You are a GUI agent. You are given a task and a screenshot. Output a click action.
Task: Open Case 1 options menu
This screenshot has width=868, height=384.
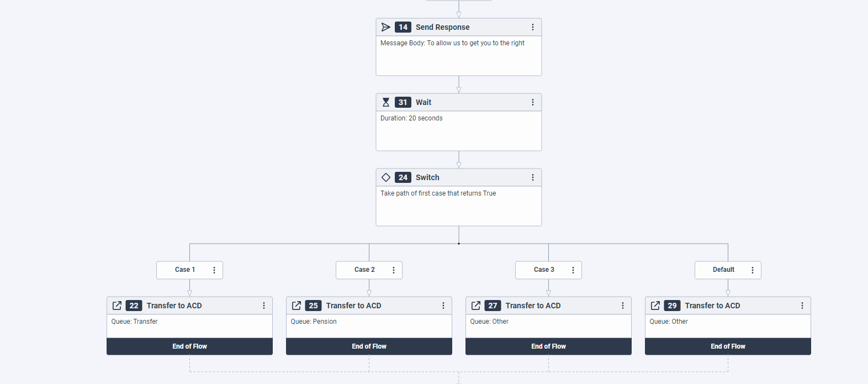[x=214, y=270]
